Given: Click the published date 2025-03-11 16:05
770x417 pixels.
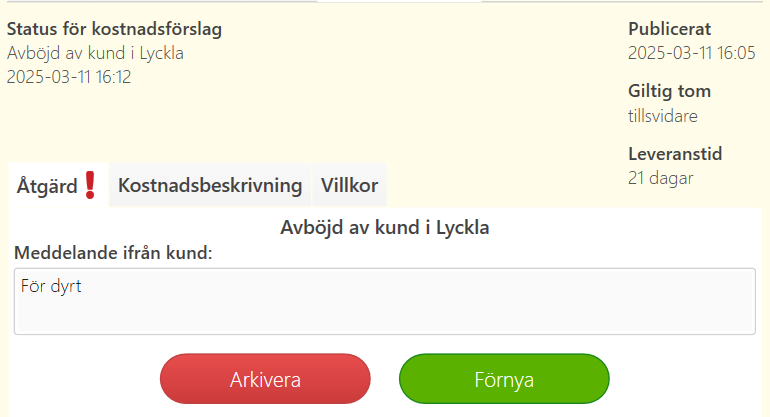Looking at the screenshot, I should pos(692,53).
